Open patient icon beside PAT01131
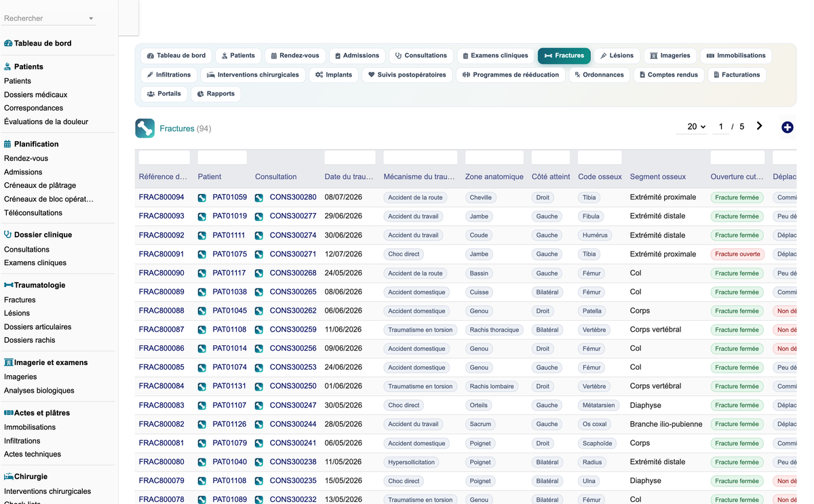Image resolution: width=814 pixels, height=504 pixels. coord(202,387)
